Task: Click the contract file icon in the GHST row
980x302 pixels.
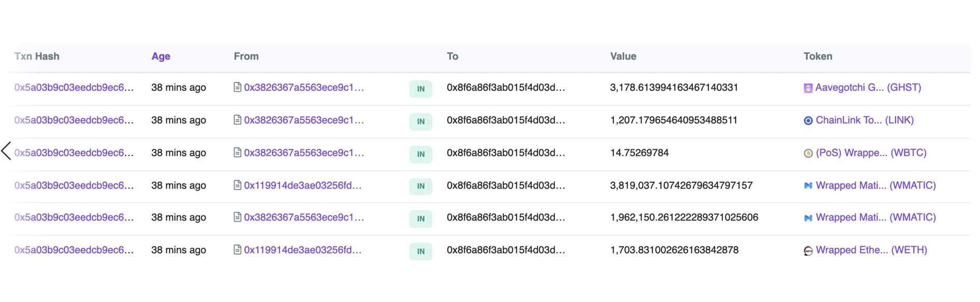Action: click(237, 87)
